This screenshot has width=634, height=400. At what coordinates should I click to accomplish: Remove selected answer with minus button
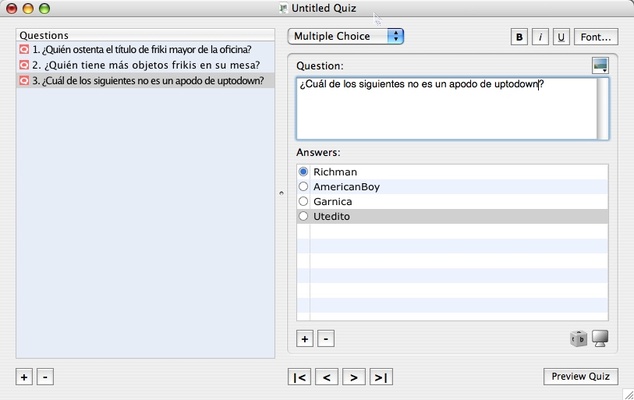pos(326,339)
